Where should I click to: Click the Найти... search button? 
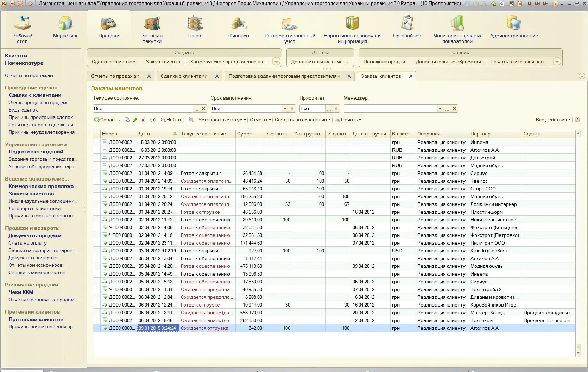click(x=172, y=120)
